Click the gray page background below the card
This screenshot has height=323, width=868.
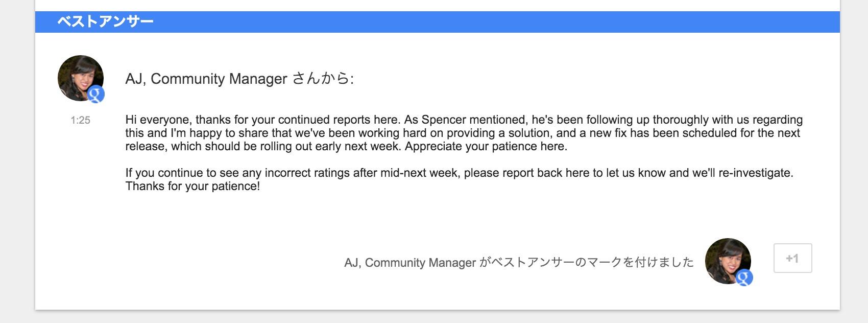[434, 317]
